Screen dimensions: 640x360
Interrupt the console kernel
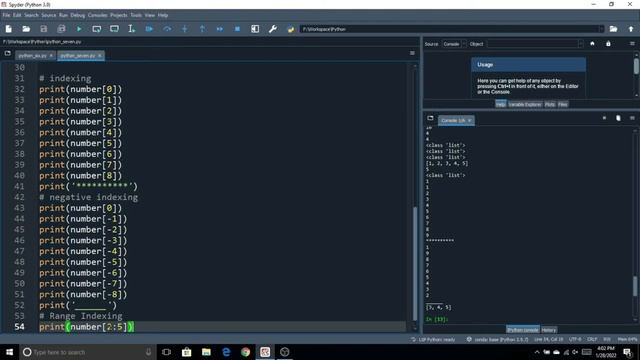(604, 118)
